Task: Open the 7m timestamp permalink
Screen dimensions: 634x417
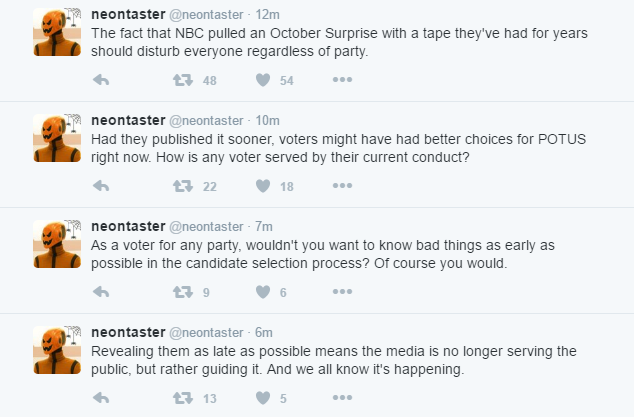Action: coord(264,226)
